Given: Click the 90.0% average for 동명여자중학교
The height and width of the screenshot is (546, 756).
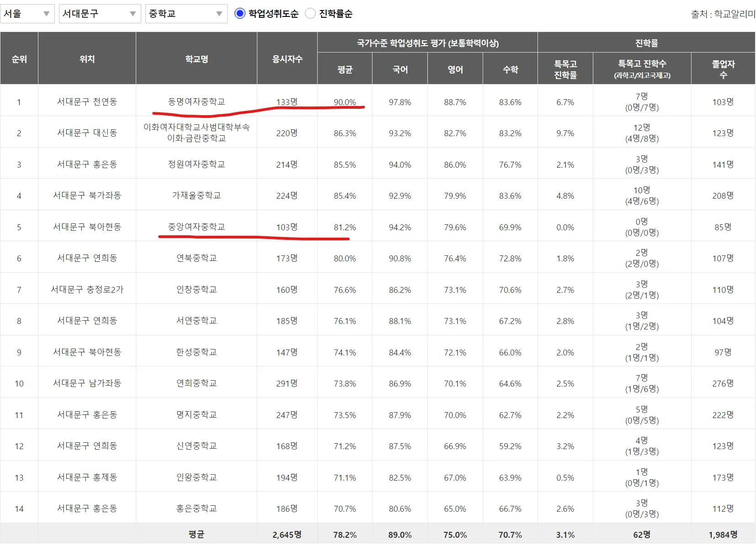Looking at the screenshot, I should click(345, 102).
